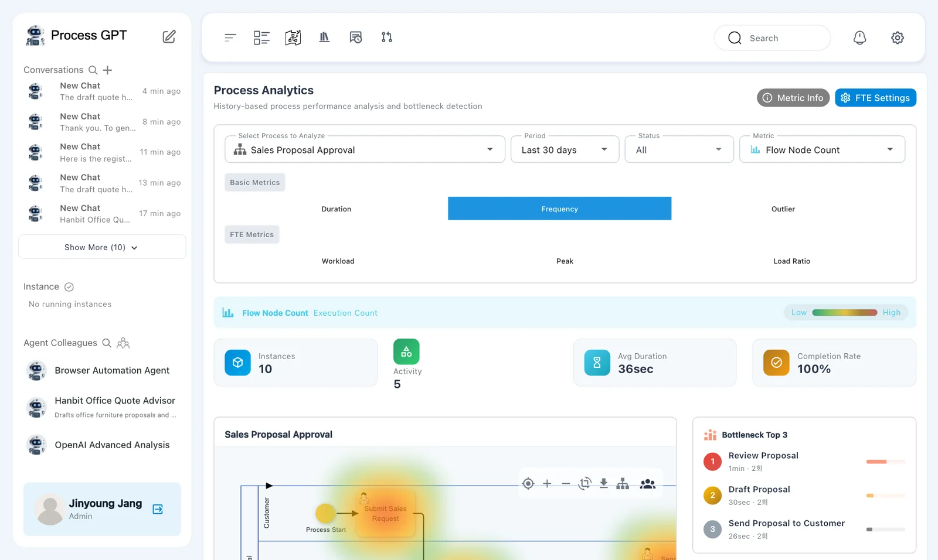
Task: Open the task list view icon
Action: tap(261, 37)
